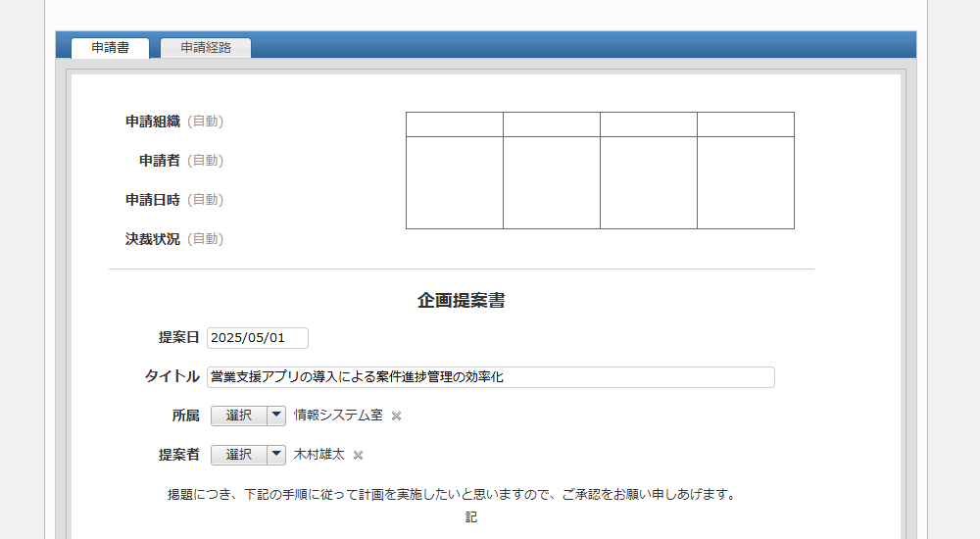Click the rightmost approval stamp box
Image resolution: width=980 pixels, height=539 pixels.
(x=746, y=182)
